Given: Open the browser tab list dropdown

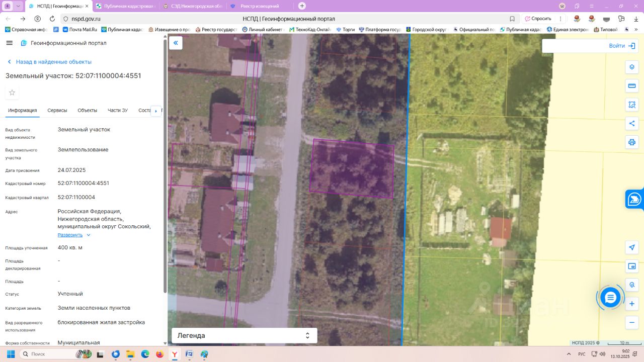Looking at the screenshot, I should [x=19, y=6].
